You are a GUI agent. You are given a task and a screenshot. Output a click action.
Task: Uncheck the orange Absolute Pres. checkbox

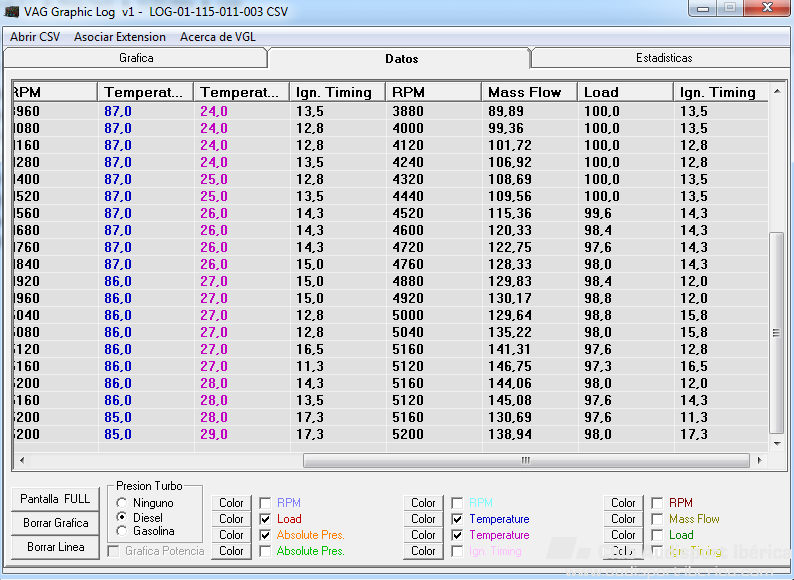265,535
